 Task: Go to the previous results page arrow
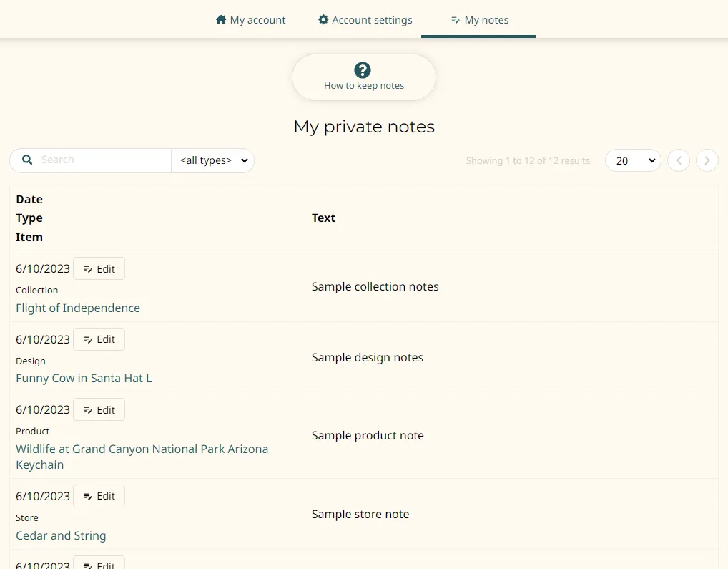(678, 160)
